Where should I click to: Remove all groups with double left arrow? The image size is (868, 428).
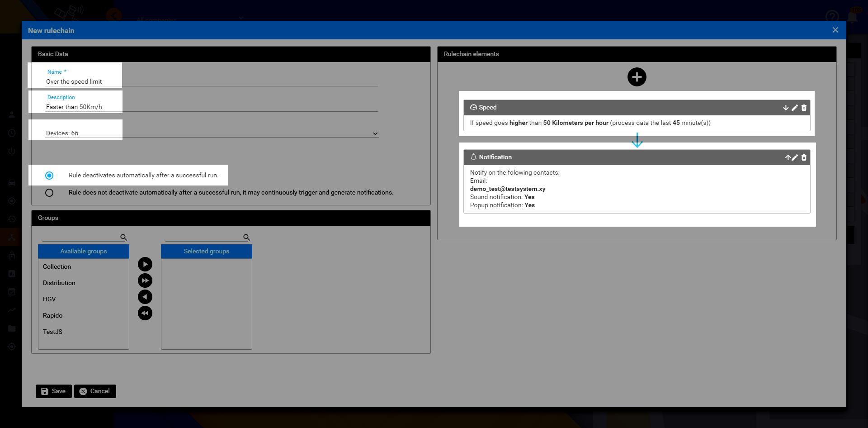(x=145, y=313)
